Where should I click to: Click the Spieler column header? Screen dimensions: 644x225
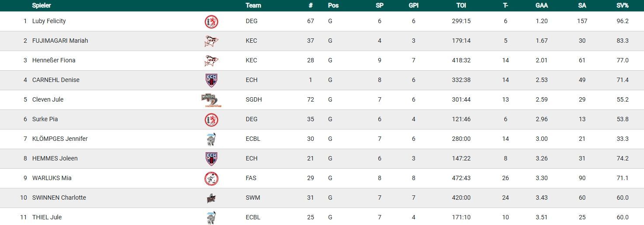[42, 6]
